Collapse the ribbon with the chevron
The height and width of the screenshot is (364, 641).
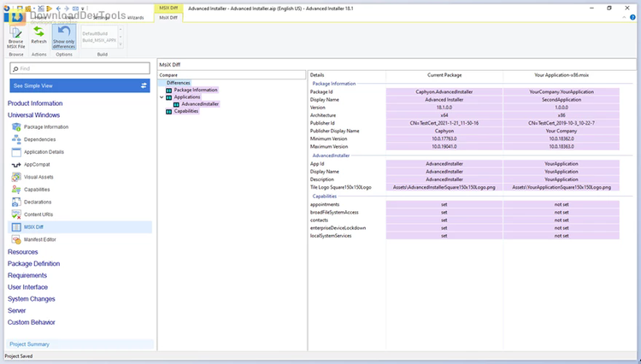pyautogui.click(x=624, y=18)
